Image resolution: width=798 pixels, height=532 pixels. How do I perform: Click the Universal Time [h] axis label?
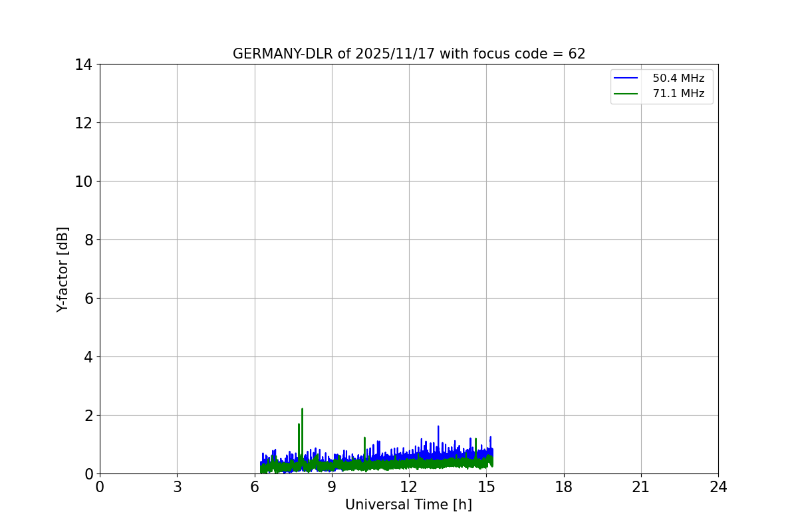[408, 505]
